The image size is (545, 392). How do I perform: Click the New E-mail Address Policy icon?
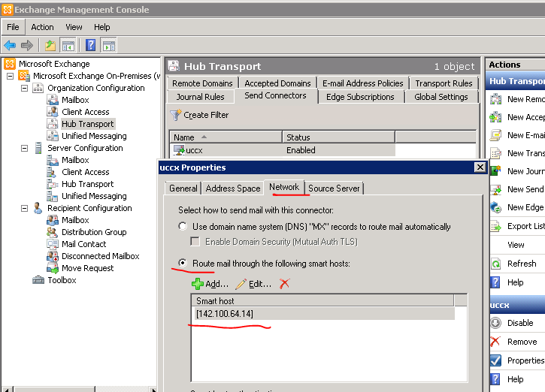495,134
